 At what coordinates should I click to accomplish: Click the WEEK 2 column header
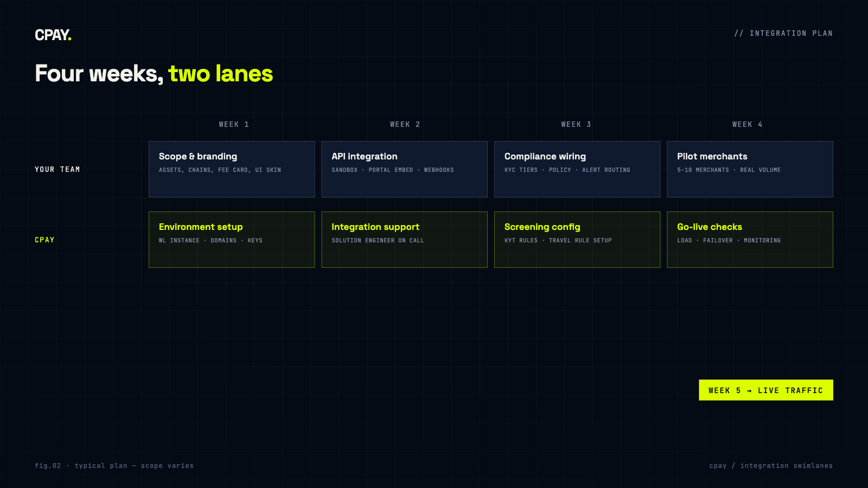tap(405, 124)
